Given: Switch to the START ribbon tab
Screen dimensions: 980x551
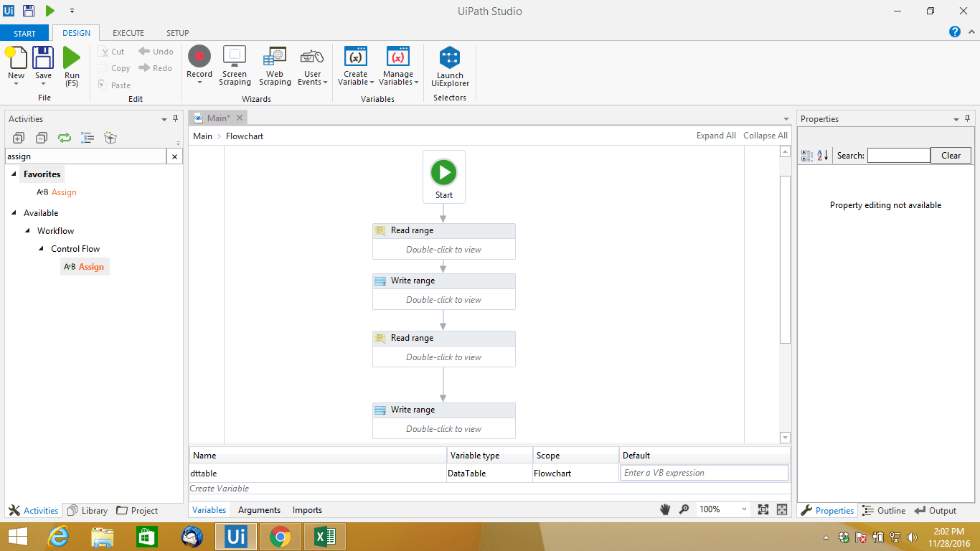Looking at the screenshot, I should click(x=24, y=33).
